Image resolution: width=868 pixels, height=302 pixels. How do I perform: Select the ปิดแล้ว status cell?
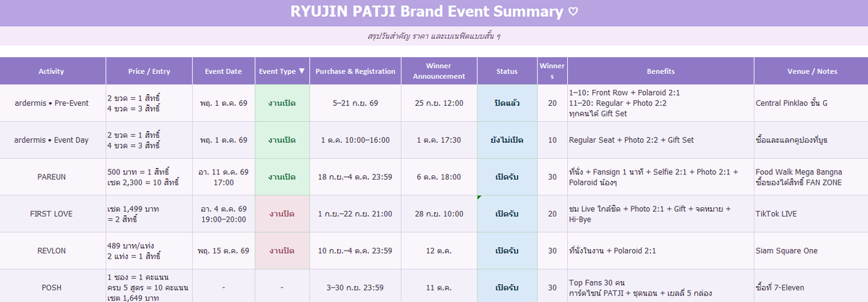(x=507, y=103)
